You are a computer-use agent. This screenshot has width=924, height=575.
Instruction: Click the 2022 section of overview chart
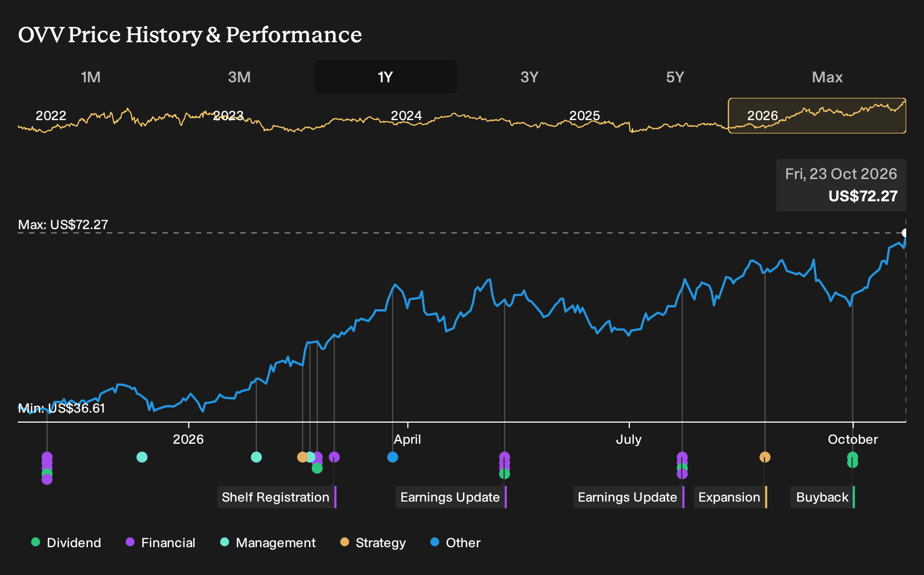coord(51,116)
